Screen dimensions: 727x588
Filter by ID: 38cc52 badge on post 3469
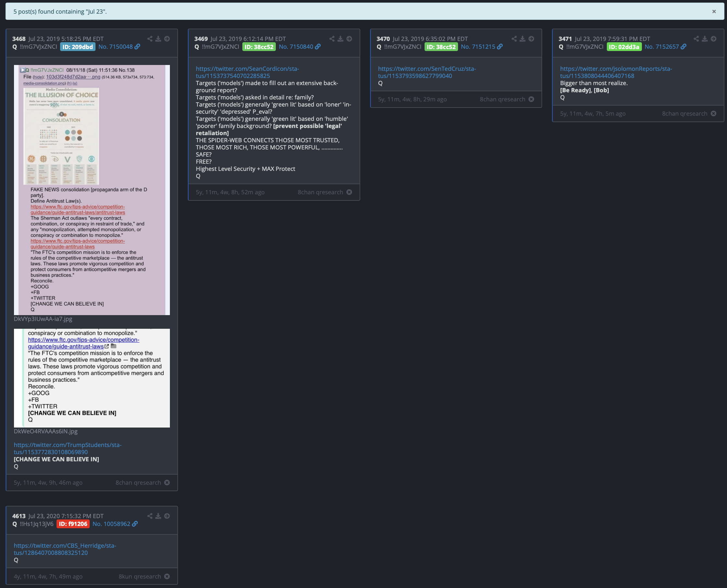[x=259, y=47]
